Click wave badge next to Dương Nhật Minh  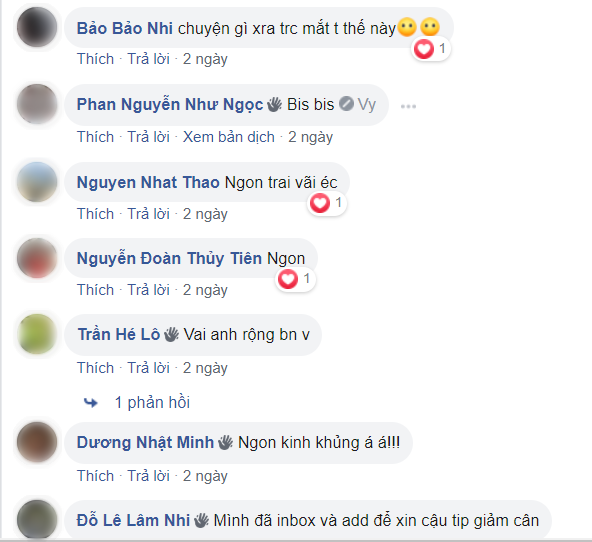tap(225, 443)
